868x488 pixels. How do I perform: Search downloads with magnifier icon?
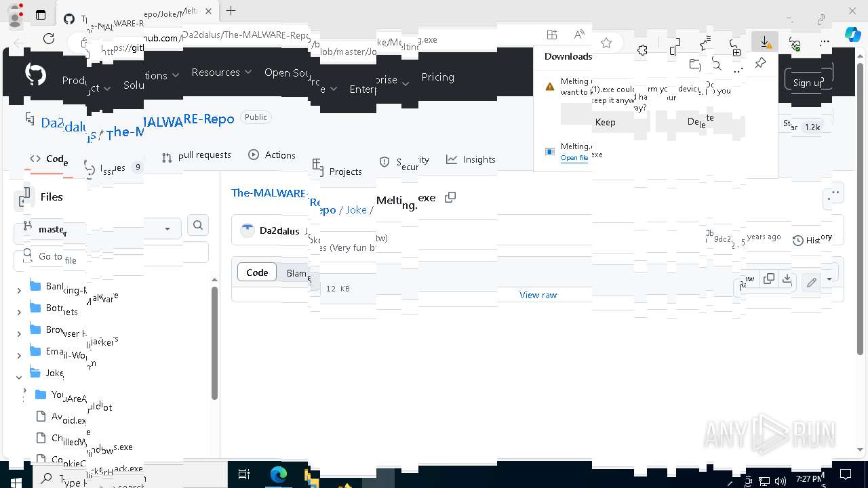(717, 64)
